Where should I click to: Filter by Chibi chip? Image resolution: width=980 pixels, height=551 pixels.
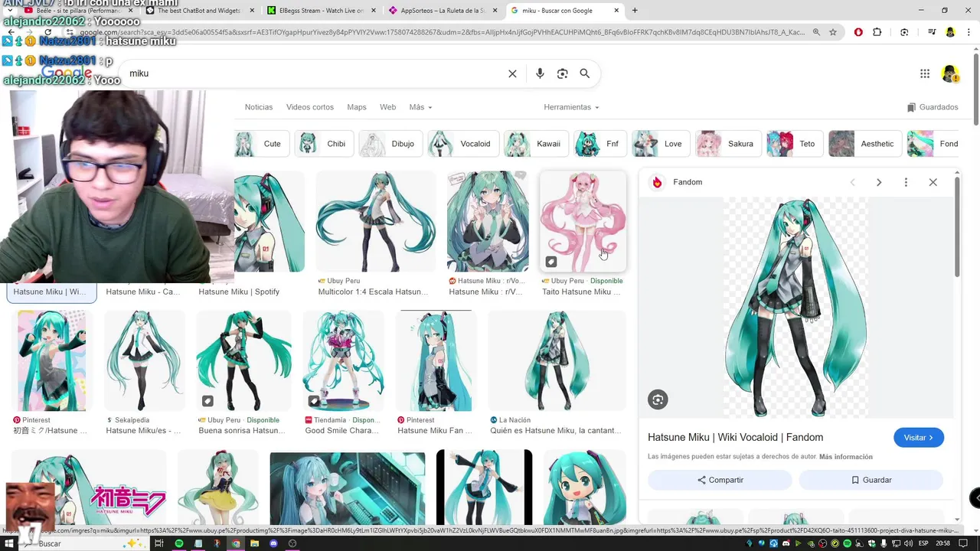[x=325, y=144]
